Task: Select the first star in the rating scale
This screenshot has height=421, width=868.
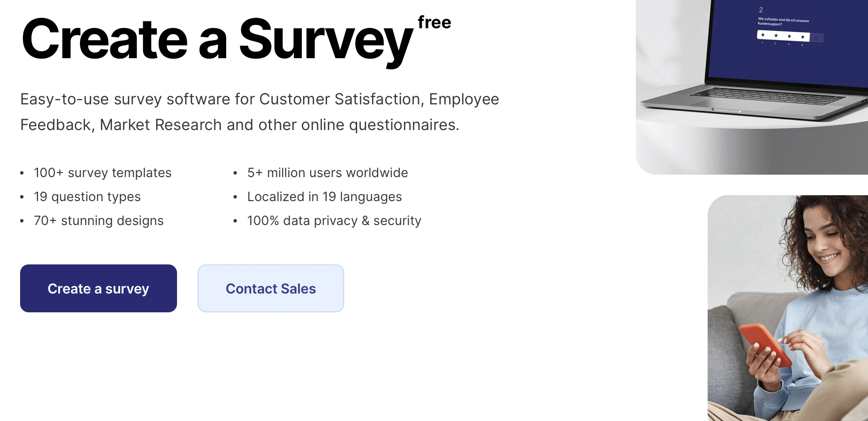Action: [763, 35]
